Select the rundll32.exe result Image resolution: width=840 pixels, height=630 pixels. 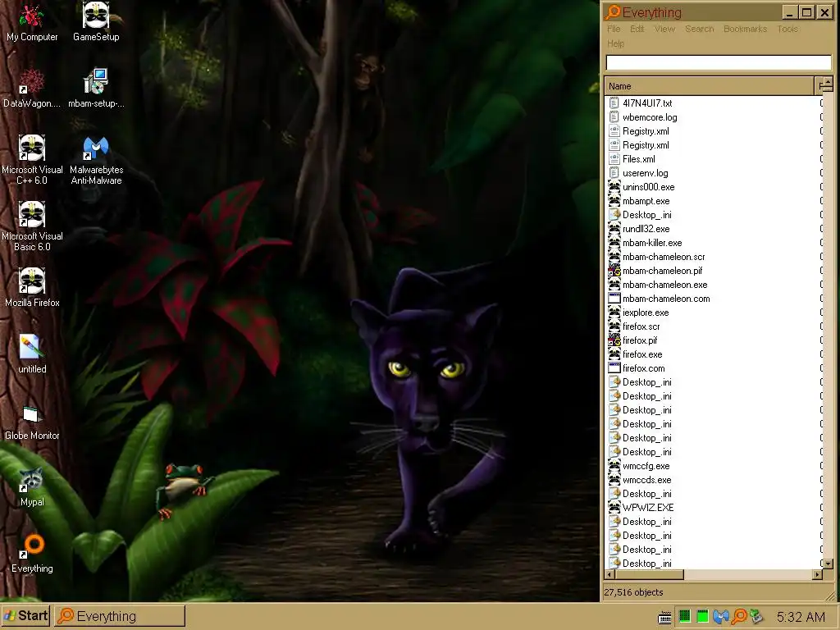coord(646,229)
